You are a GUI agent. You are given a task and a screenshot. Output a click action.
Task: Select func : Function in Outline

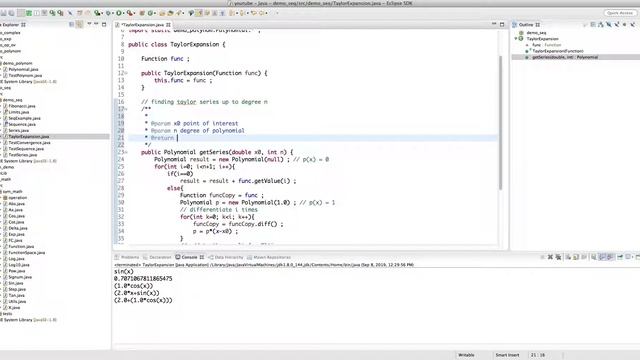coord(546,45)
